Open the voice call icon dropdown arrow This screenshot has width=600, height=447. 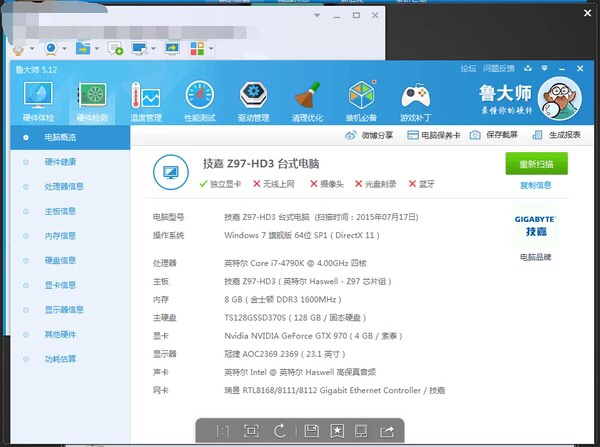[x=32, y=49]
